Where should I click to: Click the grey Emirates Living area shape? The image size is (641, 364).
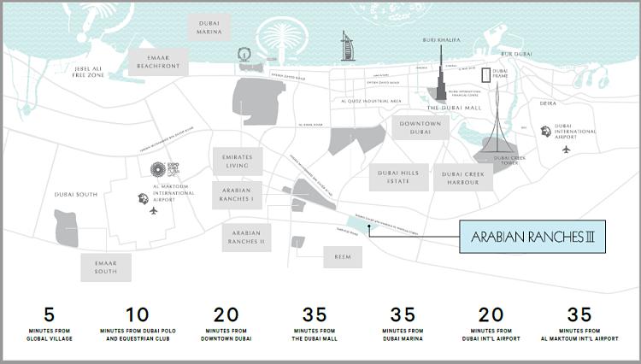(258, 101)
